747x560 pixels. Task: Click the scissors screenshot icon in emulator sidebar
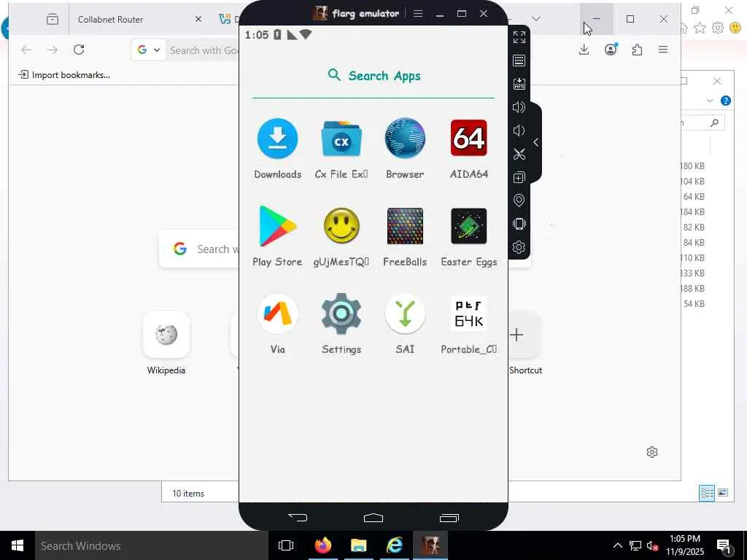(x=519, y=154)
